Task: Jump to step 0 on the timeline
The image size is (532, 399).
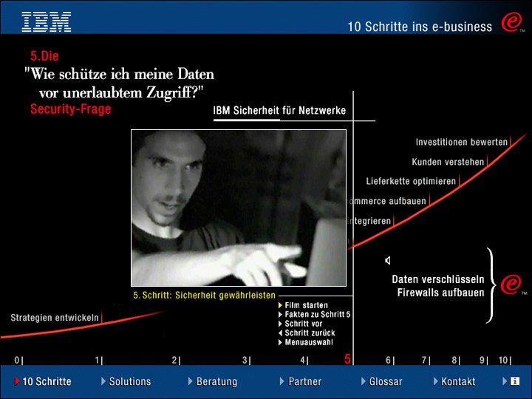Action: pyautogui.click(x=18, y=360)
